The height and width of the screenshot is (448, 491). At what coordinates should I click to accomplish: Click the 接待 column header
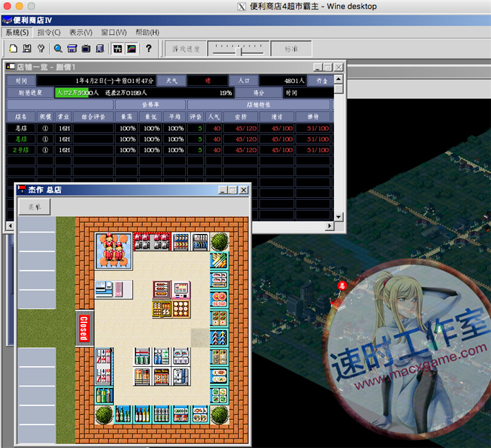(313, 117)
